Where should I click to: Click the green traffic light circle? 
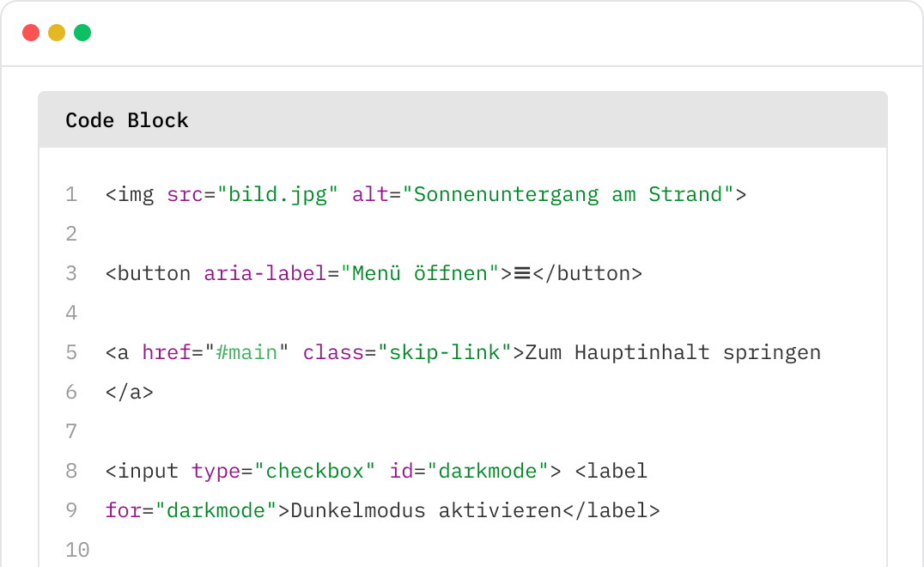coord(82,31)
